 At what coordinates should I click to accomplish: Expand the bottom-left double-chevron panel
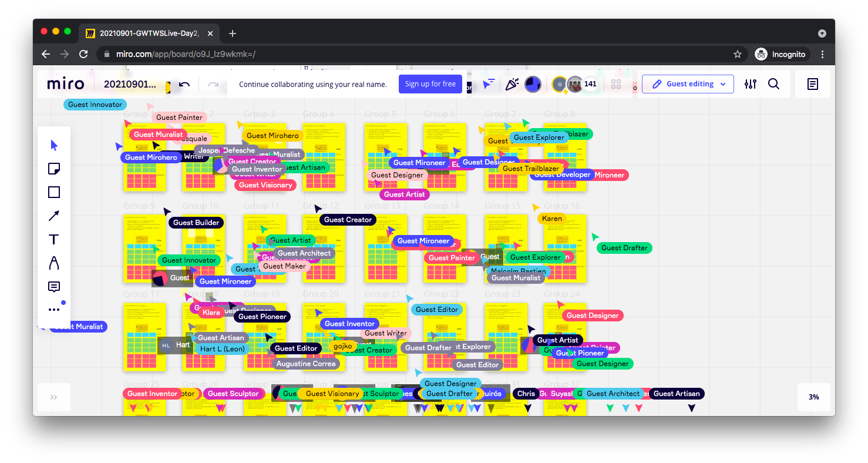coord(54,397)
